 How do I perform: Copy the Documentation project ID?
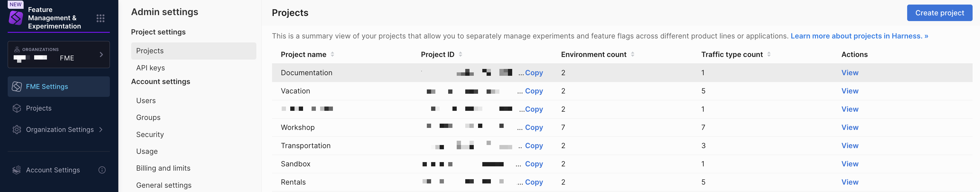(x=534, y=73)
